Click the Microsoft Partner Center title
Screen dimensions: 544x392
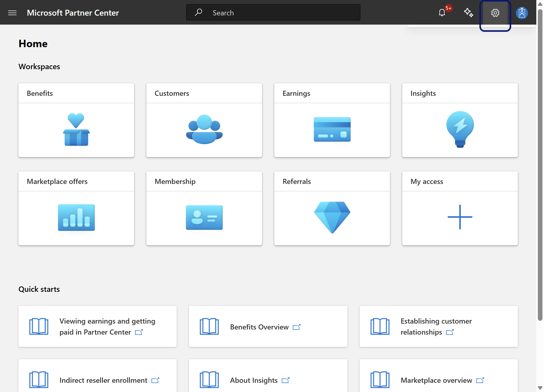73,13
